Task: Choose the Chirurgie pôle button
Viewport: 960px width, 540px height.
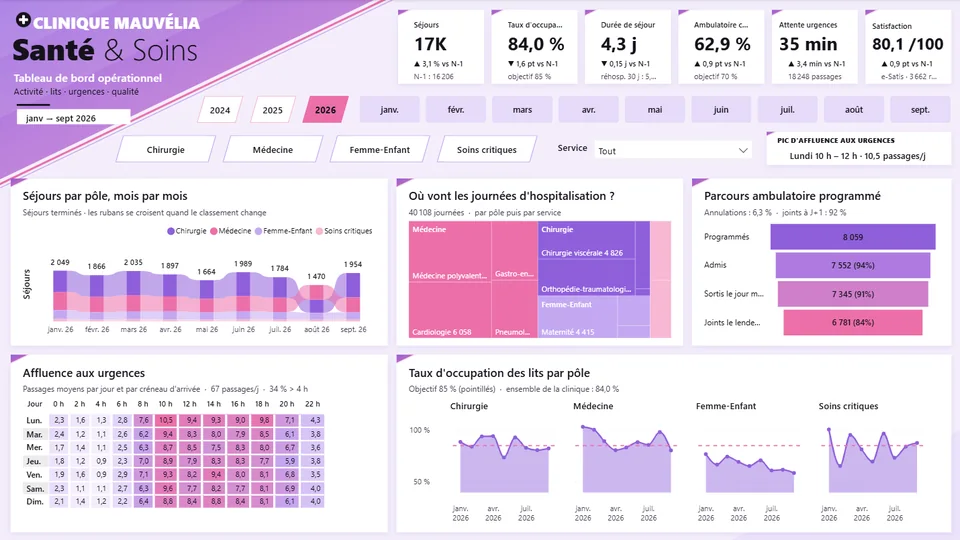Action: (165, 149)
